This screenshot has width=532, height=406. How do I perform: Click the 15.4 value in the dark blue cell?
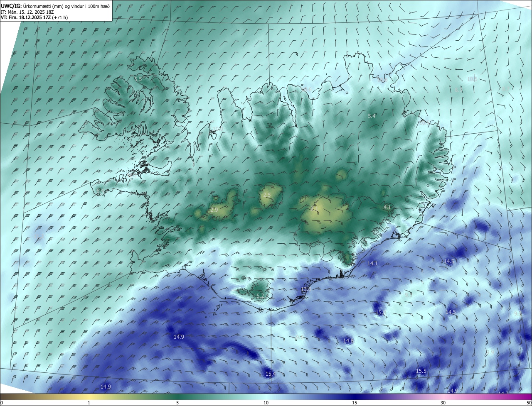[271, 374]
